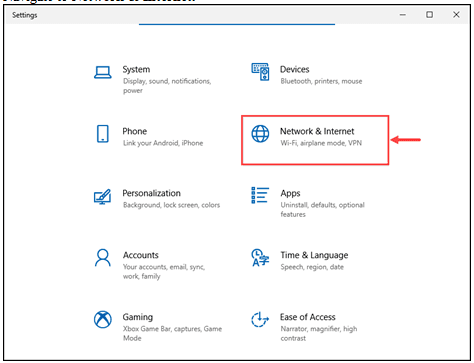Screen dimensions: 474x363
Task: Open the Apps heading text
Action: 290,194
